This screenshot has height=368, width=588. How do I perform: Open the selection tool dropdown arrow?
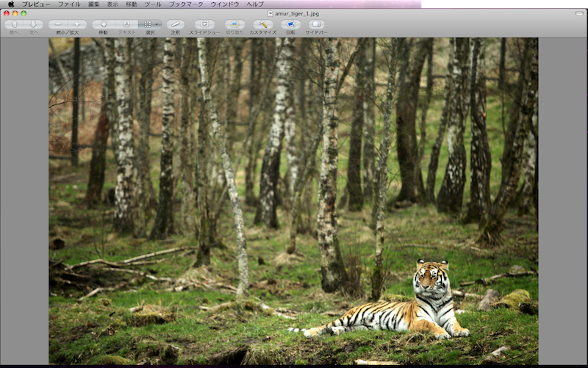(157, 24)
